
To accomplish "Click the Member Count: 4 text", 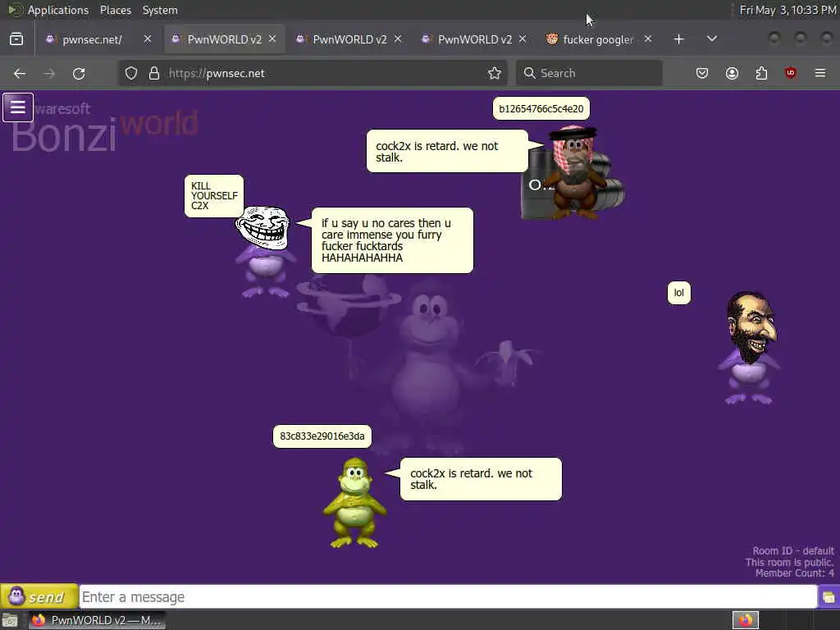I will (794, 573).
